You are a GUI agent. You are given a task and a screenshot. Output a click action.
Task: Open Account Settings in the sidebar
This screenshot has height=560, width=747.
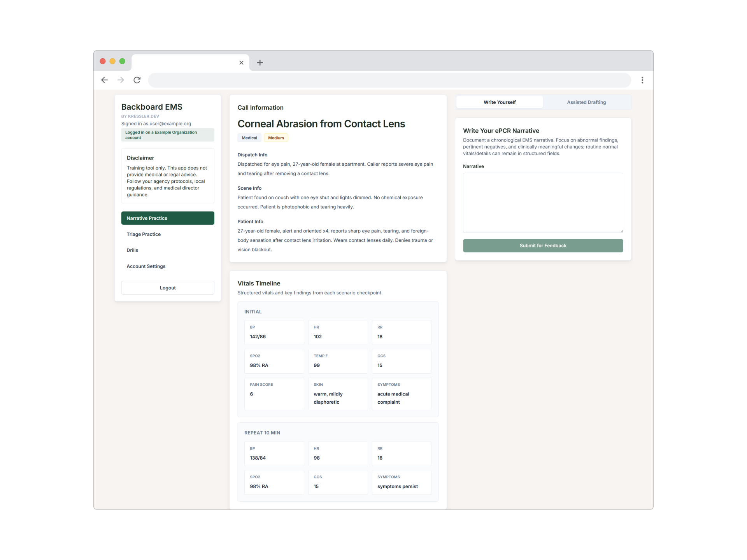(x=168, y=266)
